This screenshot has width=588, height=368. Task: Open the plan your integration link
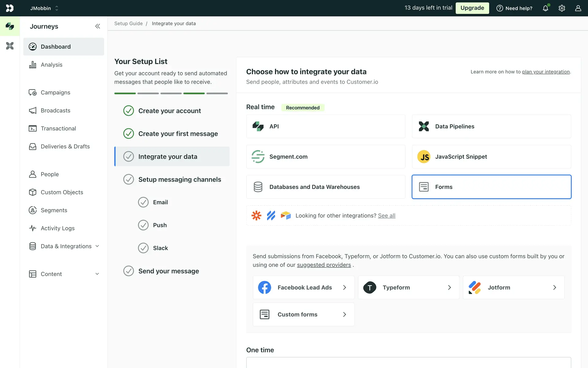click(546, 72)
